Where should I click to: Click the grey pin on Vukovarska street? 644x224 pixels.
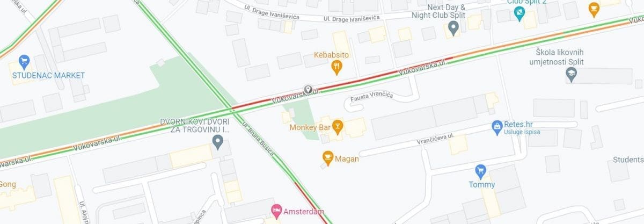tap(308, 89)
